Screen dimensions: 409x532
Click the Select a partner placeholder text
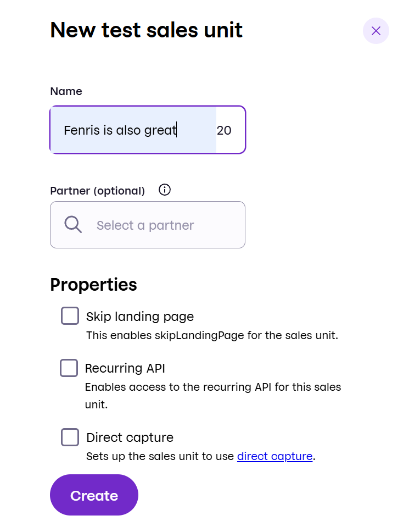coord(145,225)
